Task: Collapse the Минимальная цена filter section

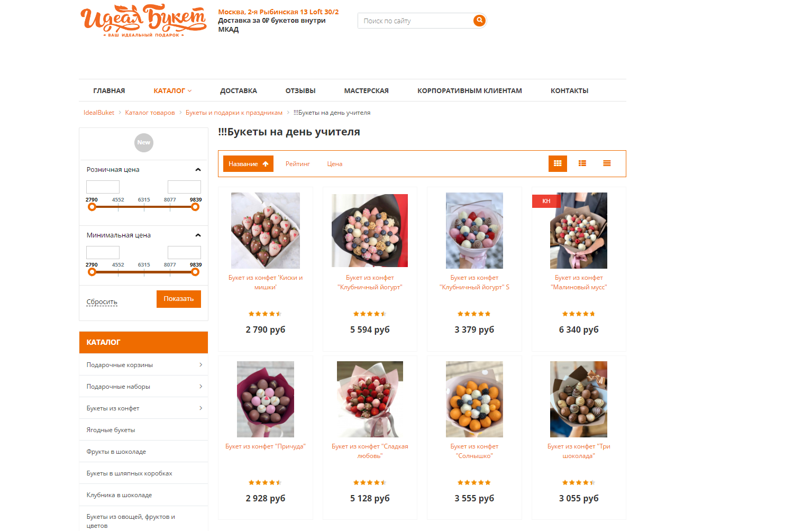Action: point(198,235)
